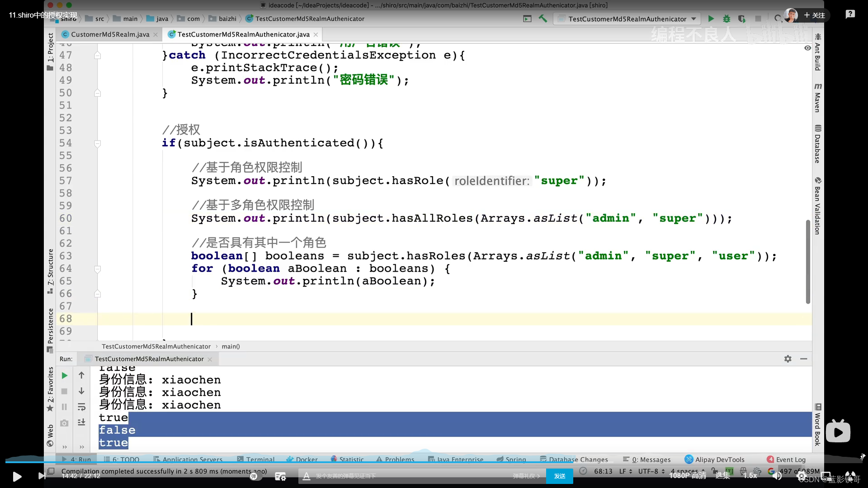Click Stop square in Run panel
The width and height of the screenshot is (868, 488).
tap(65, 391)
